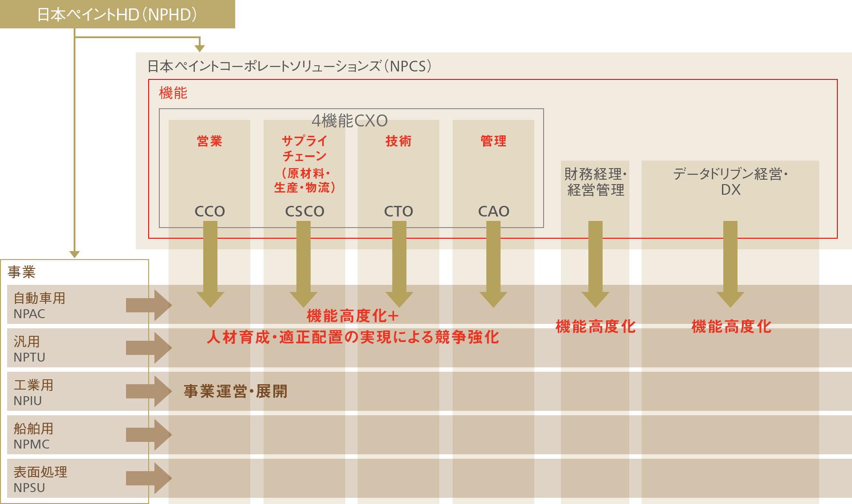Click the down arrow under 財務経理・経営管理
852x504 pixels.
click(596, 264)
